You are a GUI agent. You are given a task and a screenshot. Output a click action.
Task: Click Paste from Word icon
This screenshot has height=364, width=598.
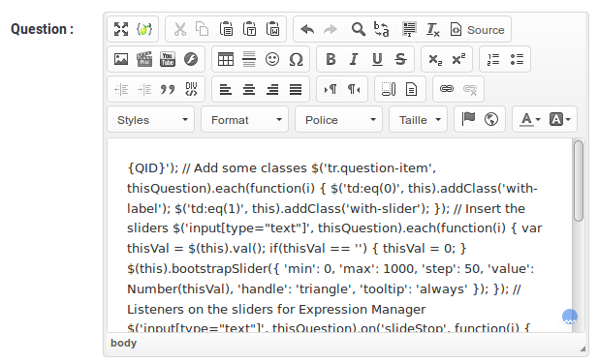click(x=272, y=29)
